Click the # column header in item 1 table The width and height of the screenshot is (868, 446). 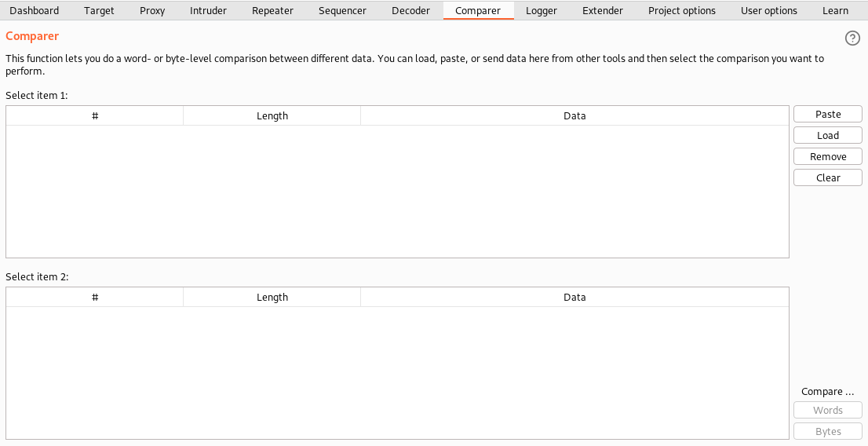(x=95, y=116)
